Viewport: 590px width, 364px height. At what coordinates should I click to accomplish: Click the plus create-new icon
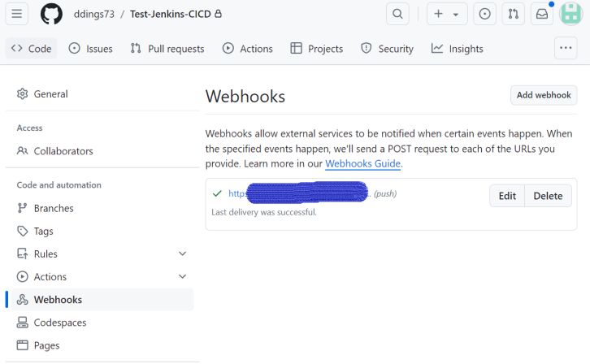[438, 15]
